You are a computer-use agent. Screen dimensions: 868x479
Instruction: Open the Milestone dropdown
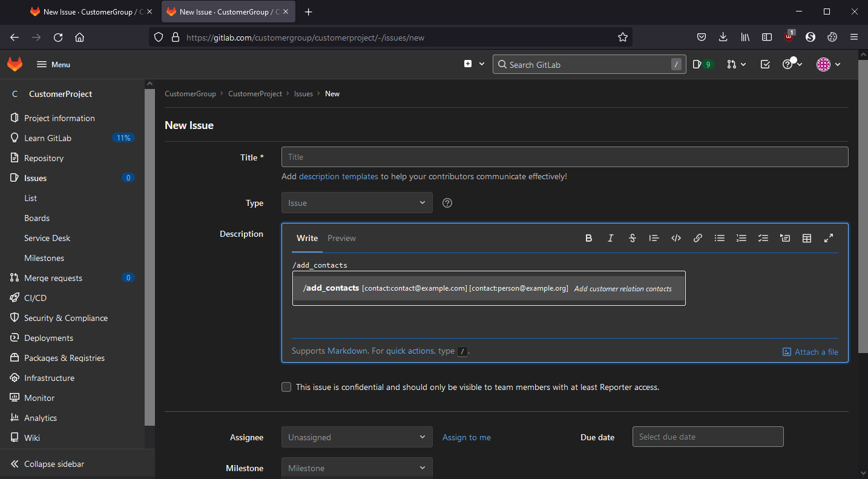coord(357,468)
